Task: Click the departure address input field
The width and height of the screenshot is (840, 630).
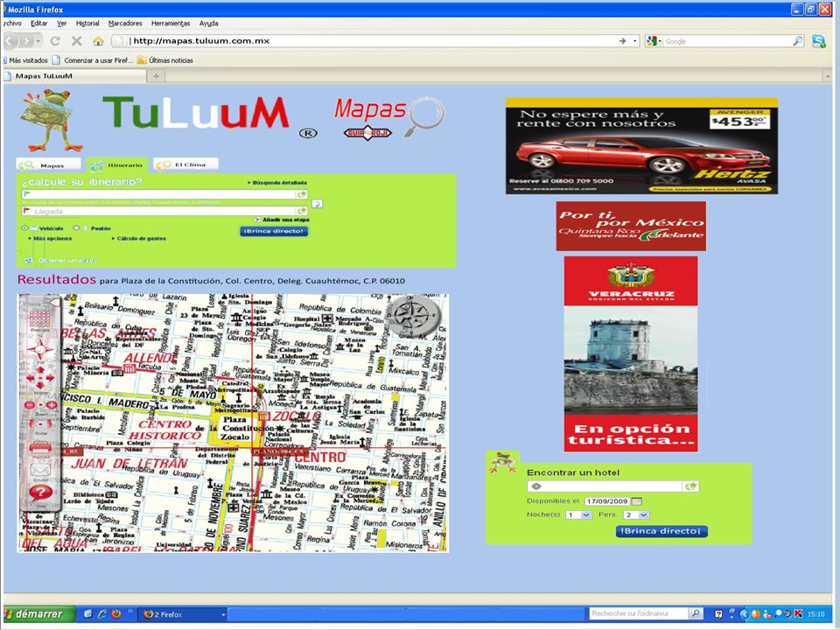Action: pyautogui.click(x=159, y=194)
